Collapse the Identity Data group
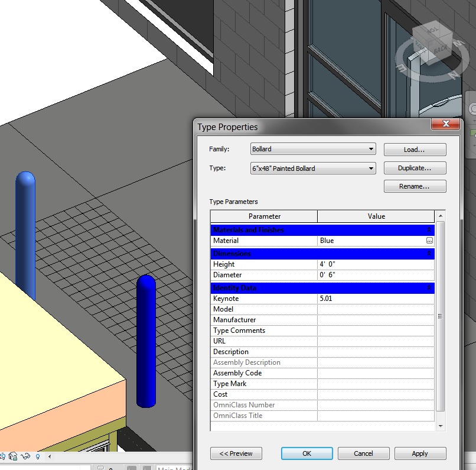Viewport: 476px width, 470px height. 429,287
